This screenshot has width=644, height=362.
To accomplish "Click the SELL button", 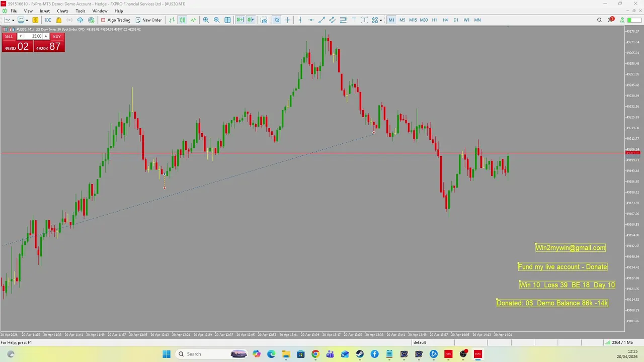I will tap(9, 36).
